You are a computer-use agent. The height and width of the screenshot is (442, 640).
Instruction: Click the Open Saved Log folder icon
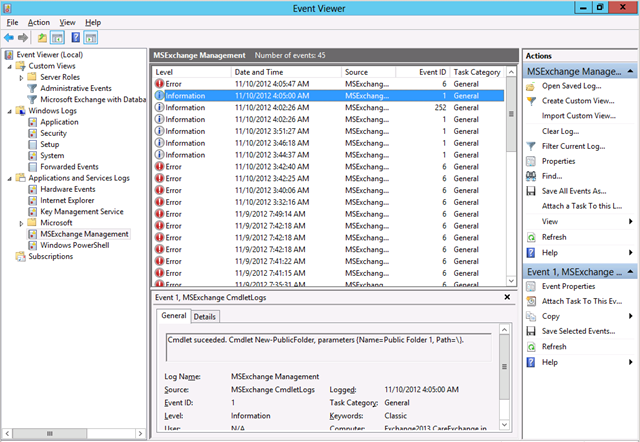click(x=530, y=86)
